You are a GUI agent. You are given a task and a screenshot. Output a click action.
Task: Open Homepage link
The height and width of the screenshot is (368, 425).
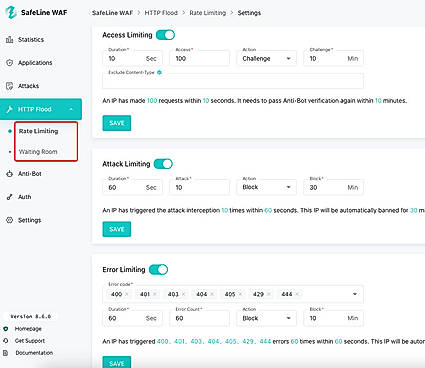click(28, 329)
